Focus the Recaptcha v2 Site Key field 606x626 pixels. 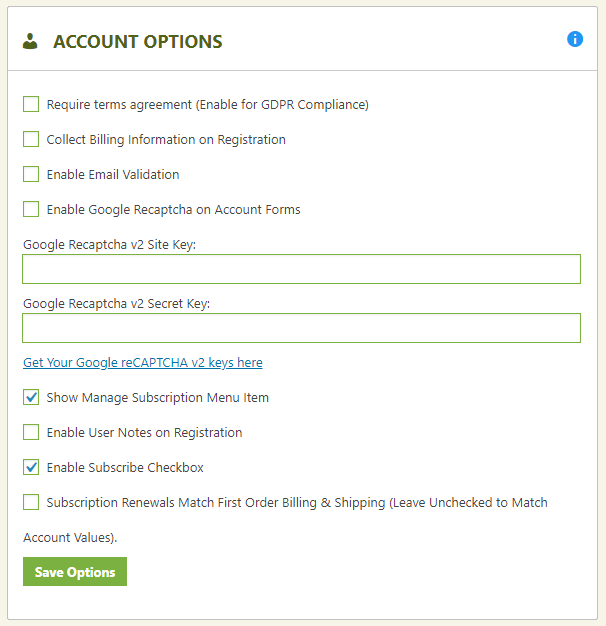click(301, 269)
